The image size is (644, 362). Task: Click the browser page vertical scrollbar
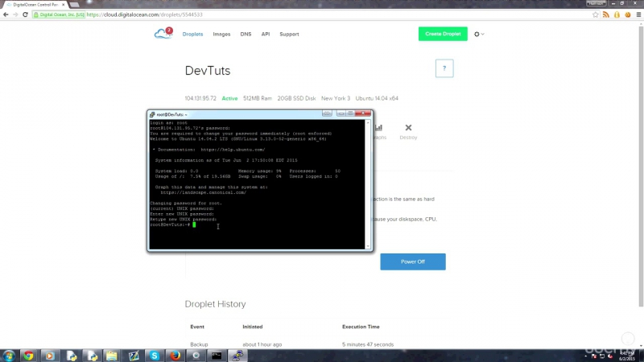coord(641,164)
